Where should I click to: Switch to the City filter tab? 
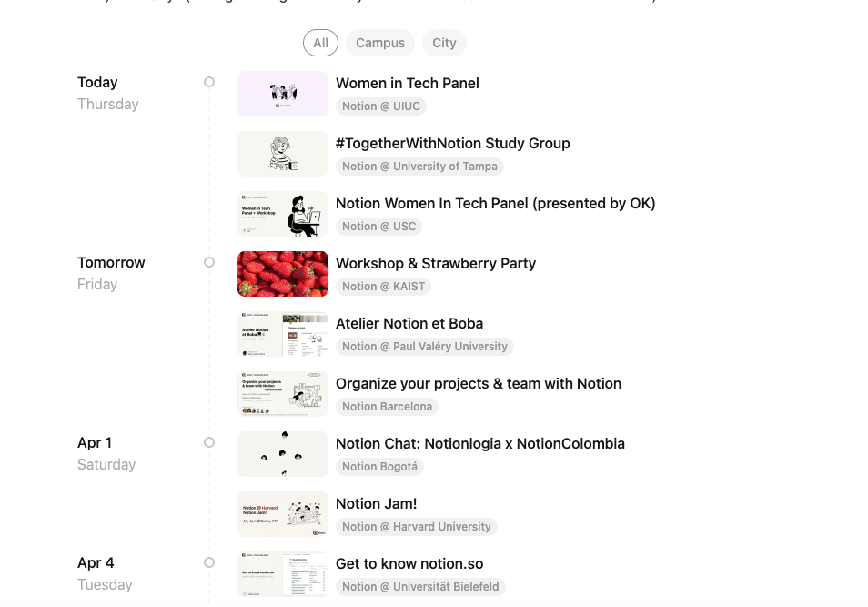tap(445, 43)
